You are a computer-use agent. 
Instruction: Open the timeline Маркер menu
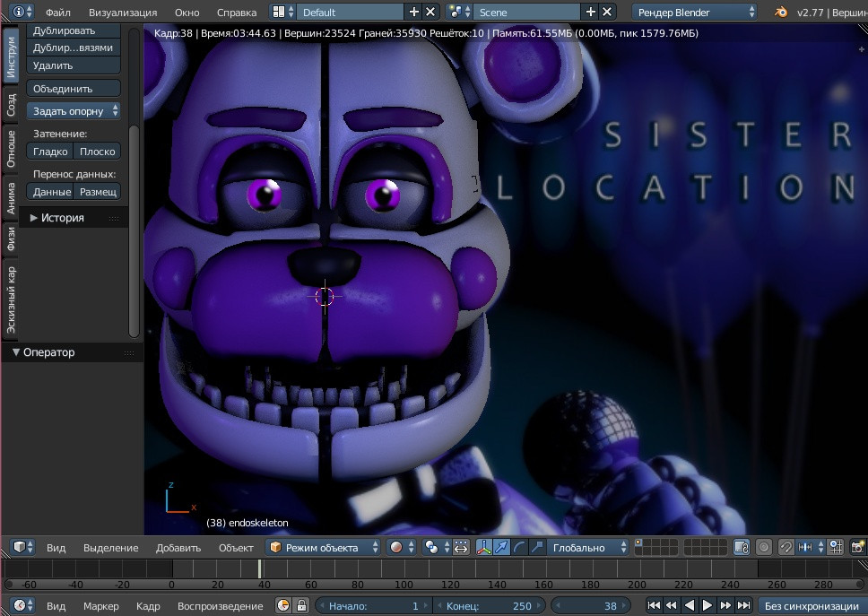pyautogui.click(x=100, y=606)
